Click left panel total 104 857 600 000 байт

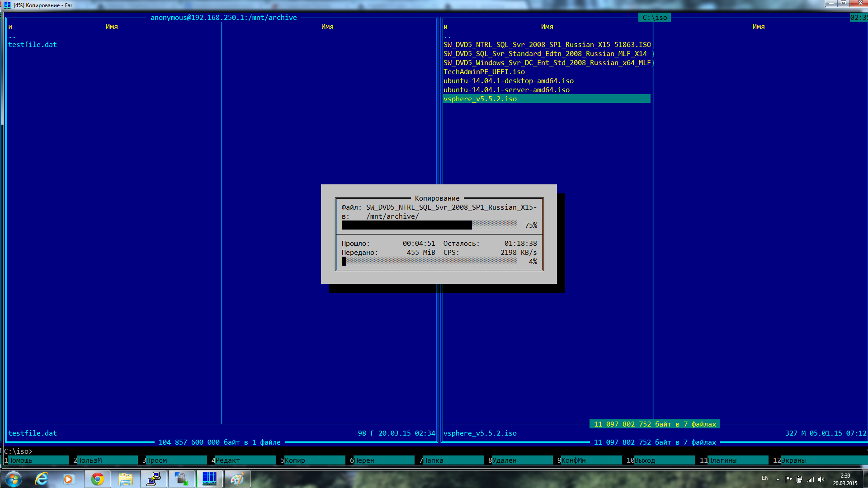pyautogui.click(x=220, y=442)
